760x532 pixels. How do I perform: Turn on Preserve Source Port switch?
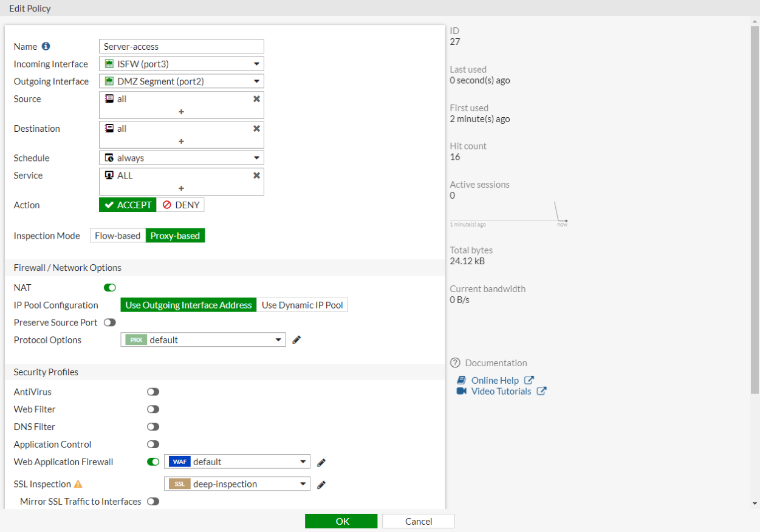[x=110, y=322]
